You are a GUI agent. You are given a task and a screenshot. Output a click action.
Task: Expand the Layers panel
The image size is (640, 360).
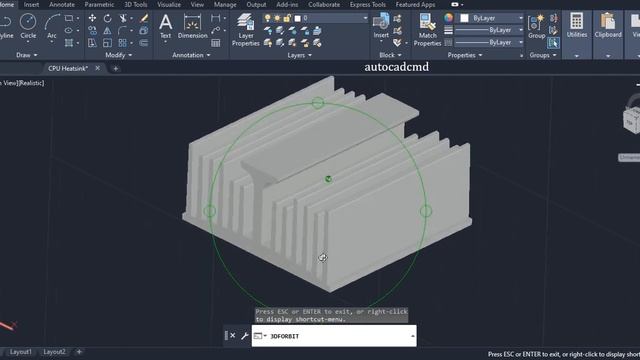(x=299, y=55)
